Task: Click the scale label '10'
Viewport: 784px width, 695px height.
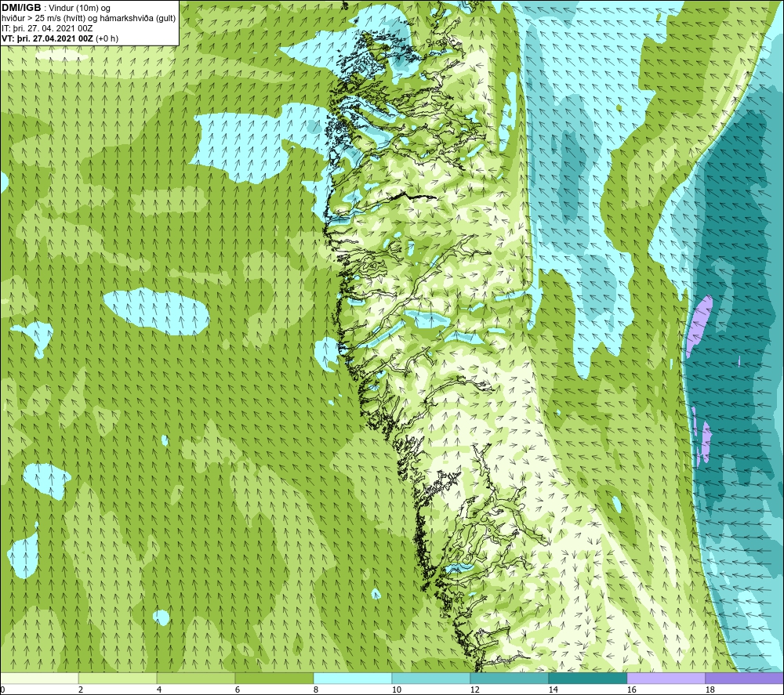Action: [x=396, y=690]
